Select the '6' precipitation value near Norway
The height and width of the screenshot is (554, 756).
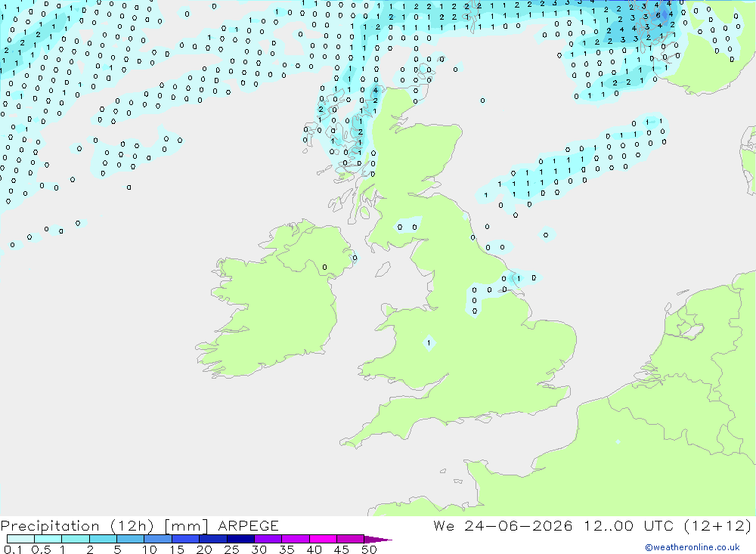(658, 15)
